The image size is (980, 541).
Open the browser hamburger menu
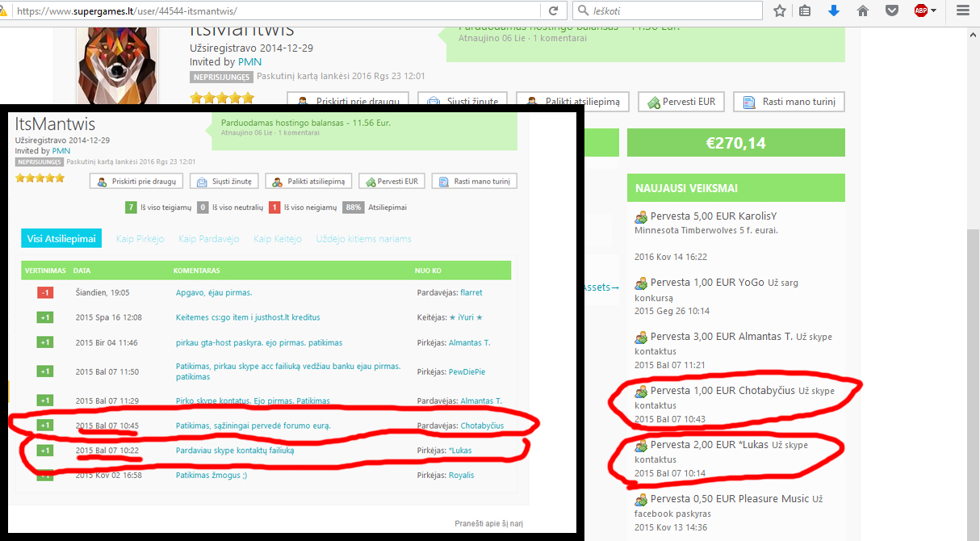click(x=962, y=11)
